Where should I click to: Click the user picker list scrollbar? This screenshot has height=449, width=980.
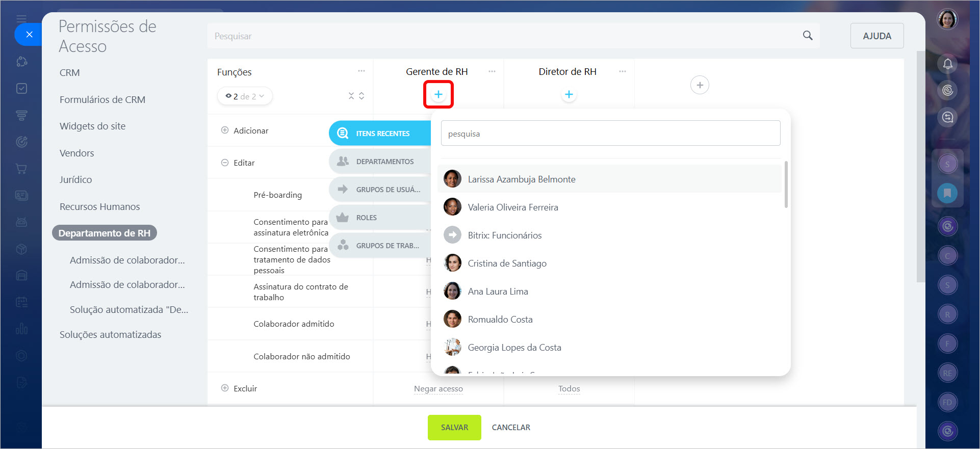(786, 184)
